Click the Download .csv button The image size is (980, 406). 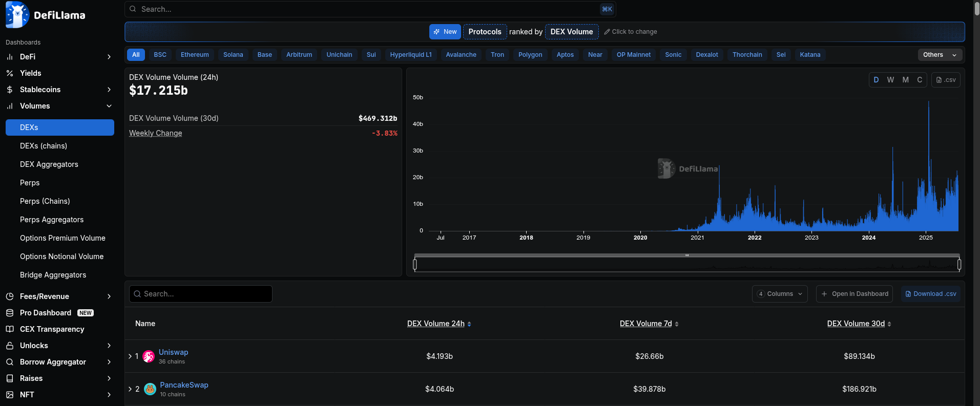(930, 294)
